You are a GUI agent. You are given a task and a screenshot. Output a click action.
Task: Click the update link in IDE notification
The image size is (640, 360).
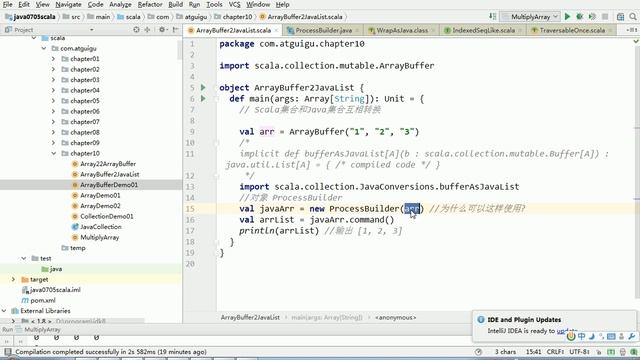point(566,331)
